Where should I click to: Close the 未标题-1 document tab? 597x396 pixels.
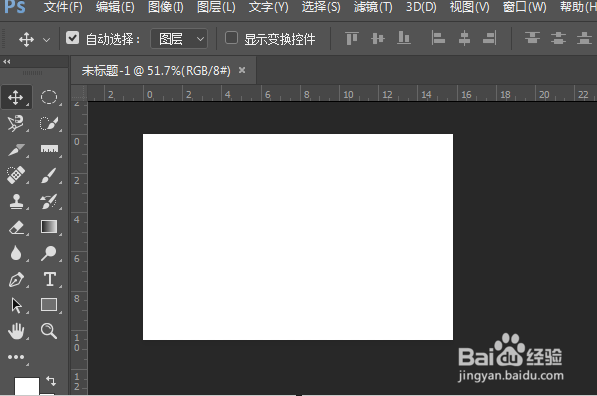coord(242,70)
